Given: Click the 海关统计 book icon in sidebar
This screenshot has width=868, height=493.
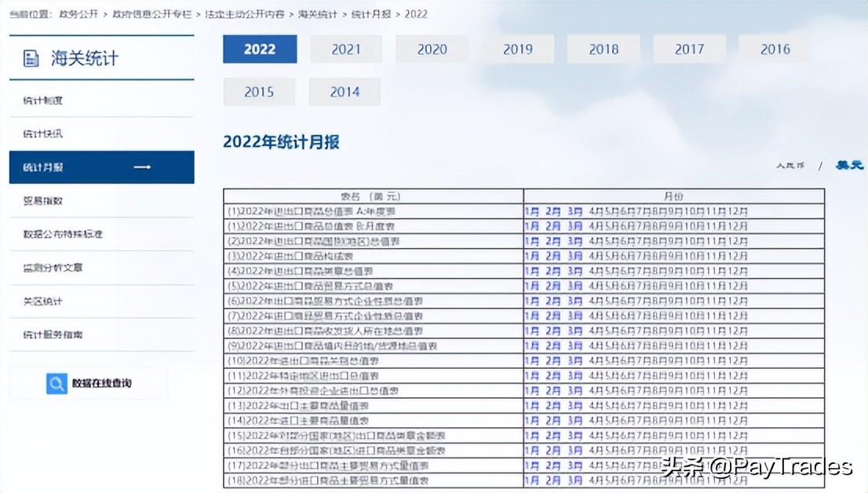Looking at the screenshot, I should click(x=30, y=56).
